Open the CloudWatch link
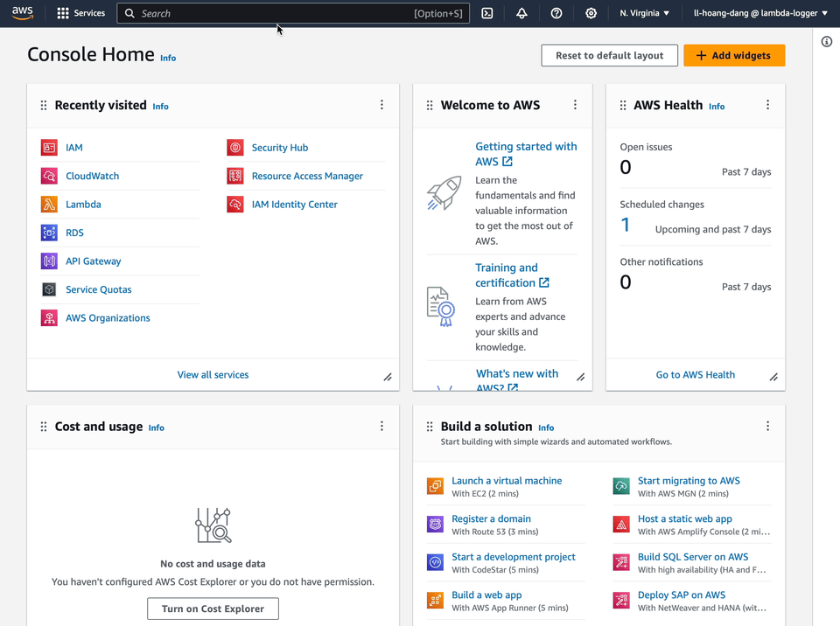This screenshot has height=626, width=840. coord(92,176)
